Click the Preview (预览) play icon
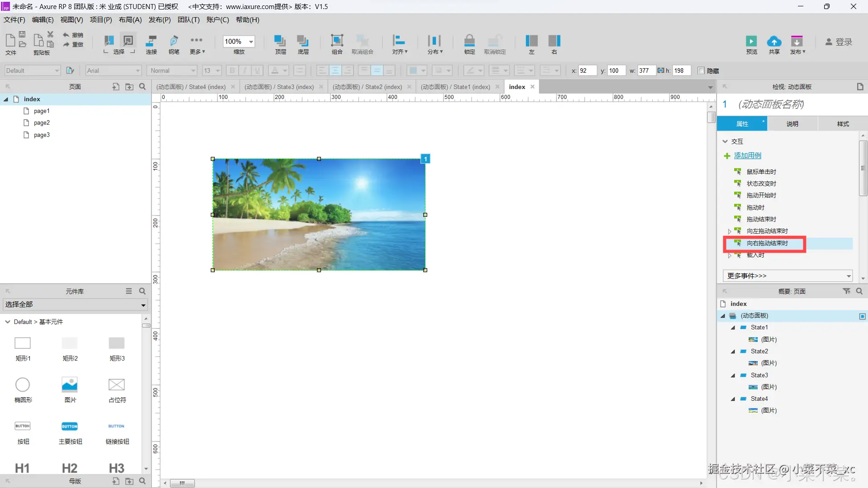Image resolution: width=868 pixels, height=488 pixels. click(751, 42)
